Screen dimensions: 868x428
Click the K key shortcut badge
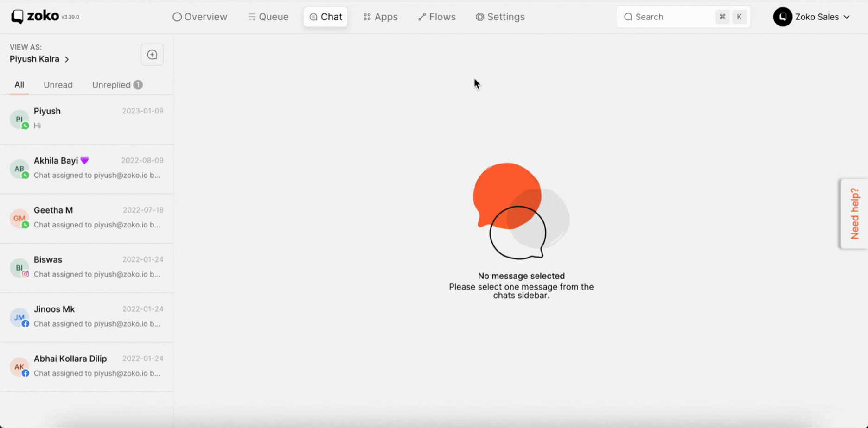tap(739, 17)
